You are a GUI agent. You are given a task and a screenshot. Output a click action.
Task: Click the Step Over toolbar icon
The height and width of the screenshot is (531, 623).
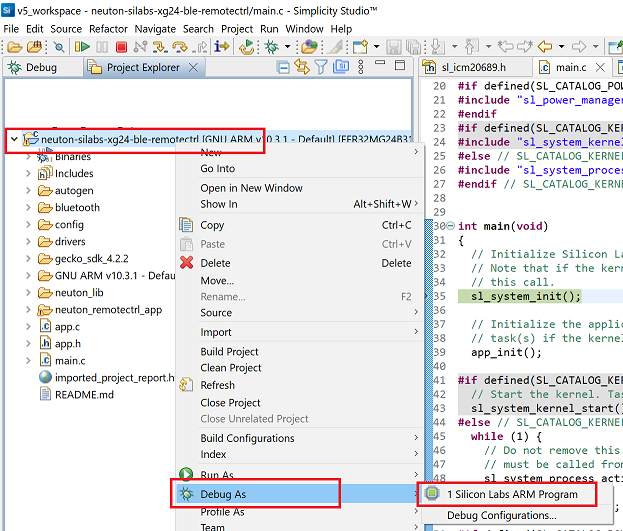pyautogui.click(x=180, y=47)
